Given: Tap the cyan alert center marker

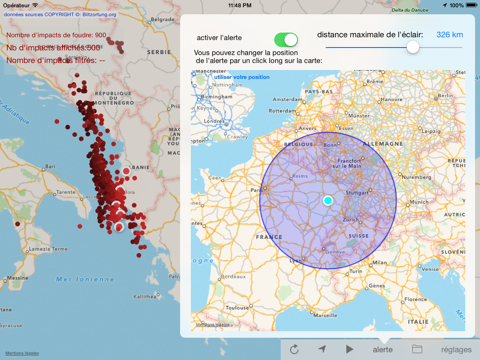Looking at the screenshot, I should tap(328, 200).
